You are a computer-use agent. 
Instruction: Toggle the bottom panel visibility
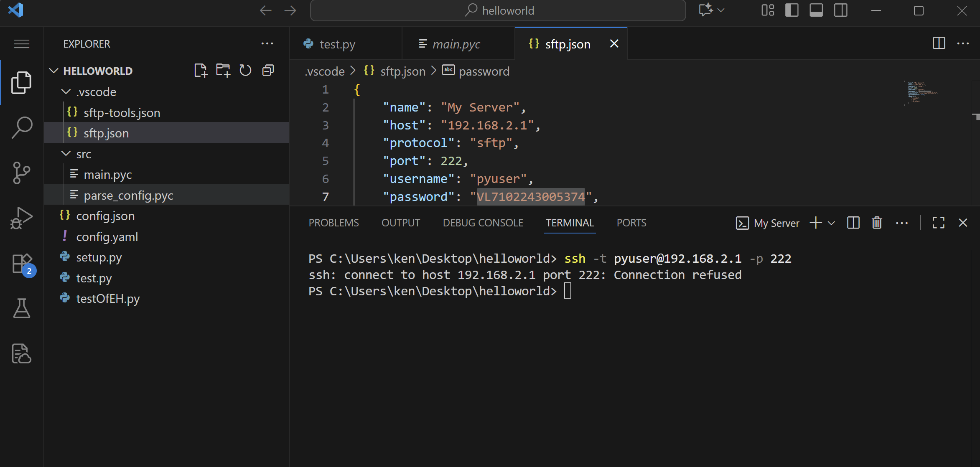point(816,10)
